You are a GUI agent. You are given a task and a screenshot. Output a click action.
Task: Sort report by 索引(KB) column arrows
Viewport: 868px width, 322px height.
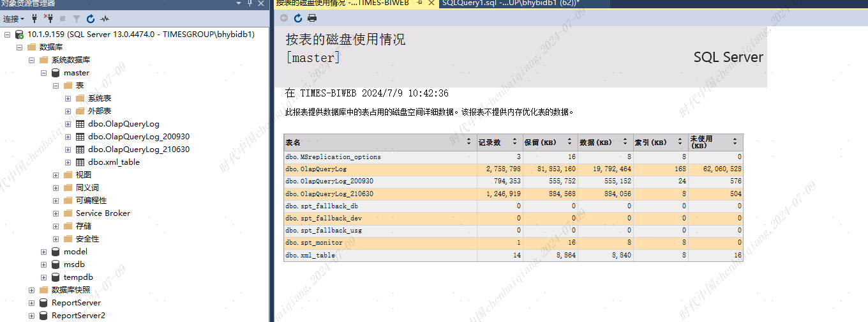coord(681,142)
